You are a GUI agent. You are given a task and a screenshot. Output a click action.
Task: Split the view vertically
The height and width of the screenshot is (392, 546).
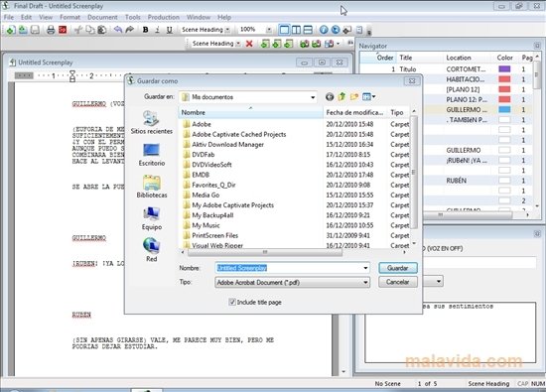(296, 30)
